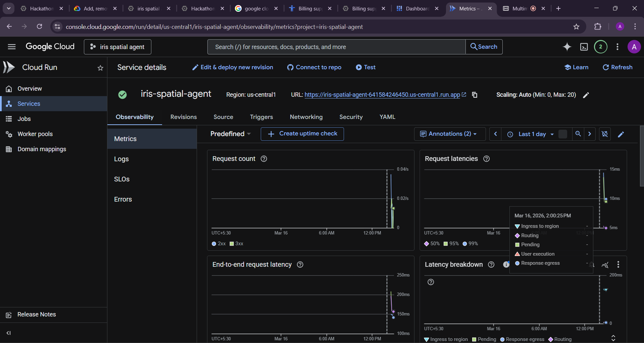Copy the service URL to clipboard
This screenshot has width=644, height=343.
tap(475, 95)
